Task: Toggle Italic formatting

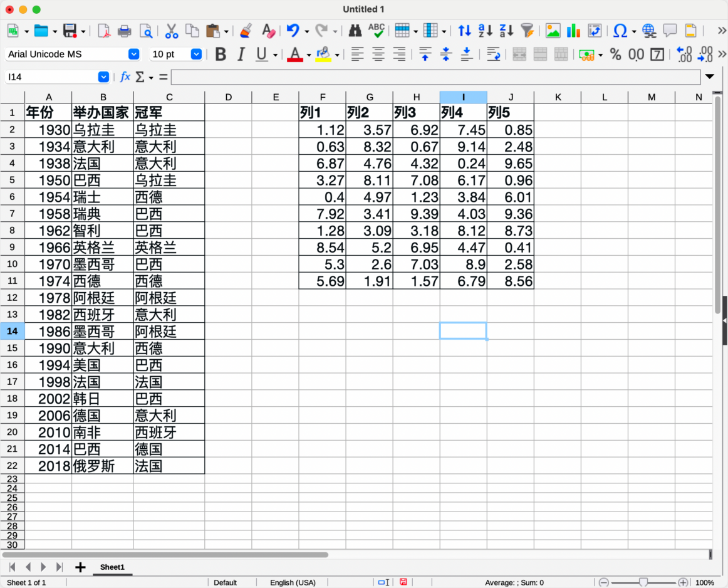Action: [241, 55]
